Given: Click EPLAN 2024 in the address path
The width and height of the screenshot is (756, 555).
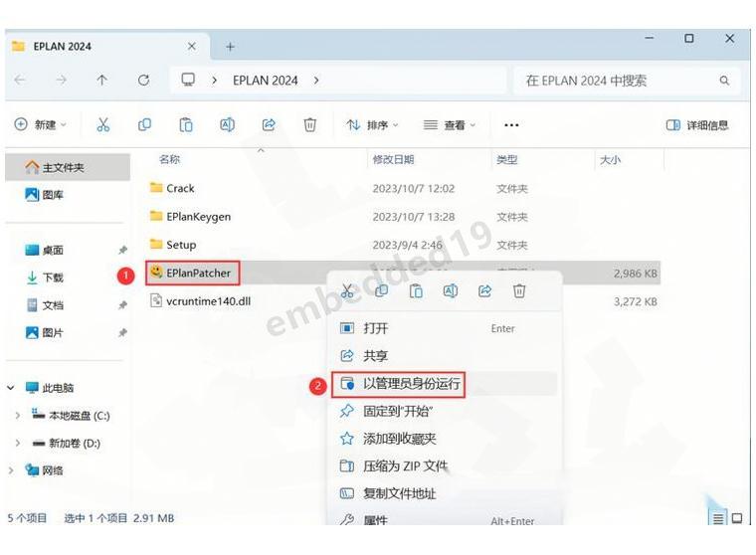Looking at the screenshot, I should [x=266, y=80].
